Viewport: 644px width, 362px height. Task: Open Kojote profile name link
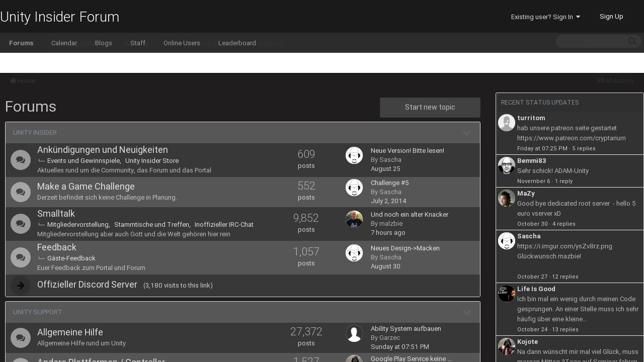coord(527,342)
